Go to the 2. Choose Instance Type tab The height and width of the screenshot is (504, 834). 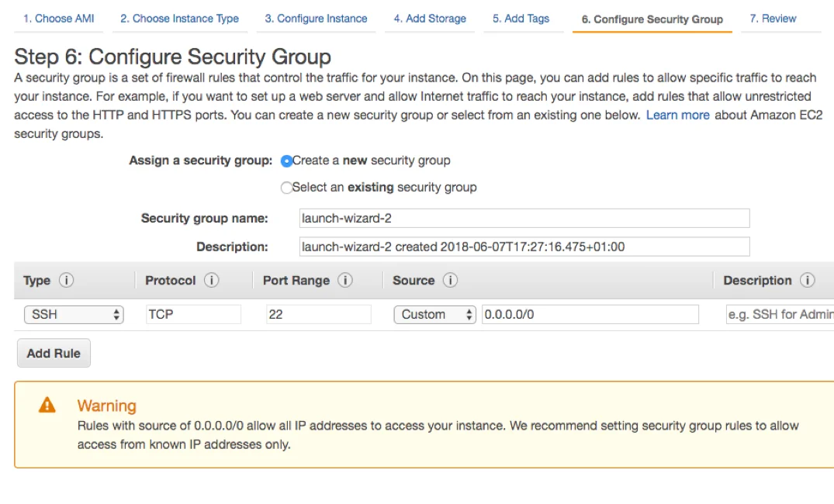pyautogui.click(x=180, y=19)
